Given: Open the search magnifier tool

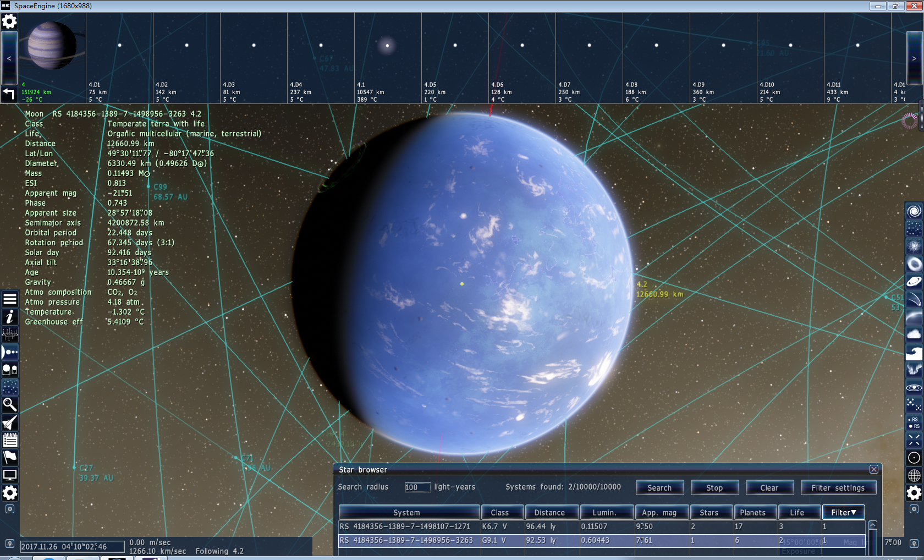Looking at the screenshot, I should [10, 405].
